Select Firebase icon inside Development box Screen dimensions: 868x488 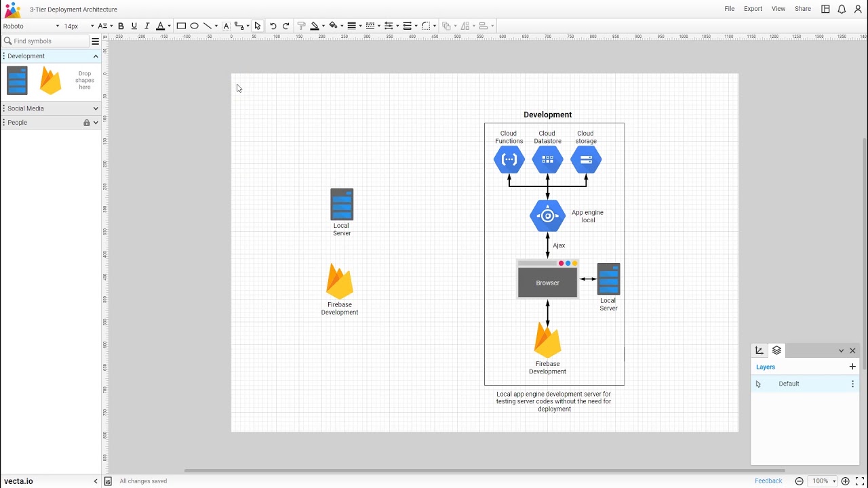click(x=548, y=340)
